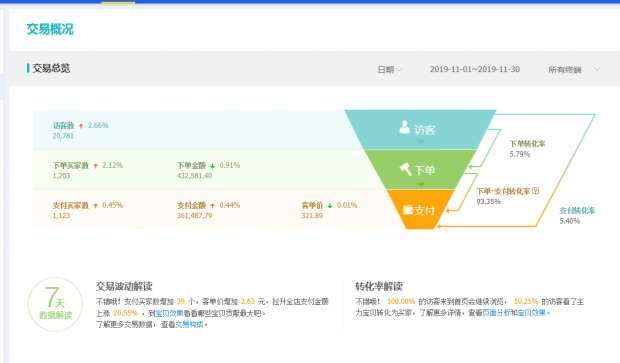This screenshot has height=363, width=620.
Task: Open the 交易构成 link
Action: [x=189, y=325]
